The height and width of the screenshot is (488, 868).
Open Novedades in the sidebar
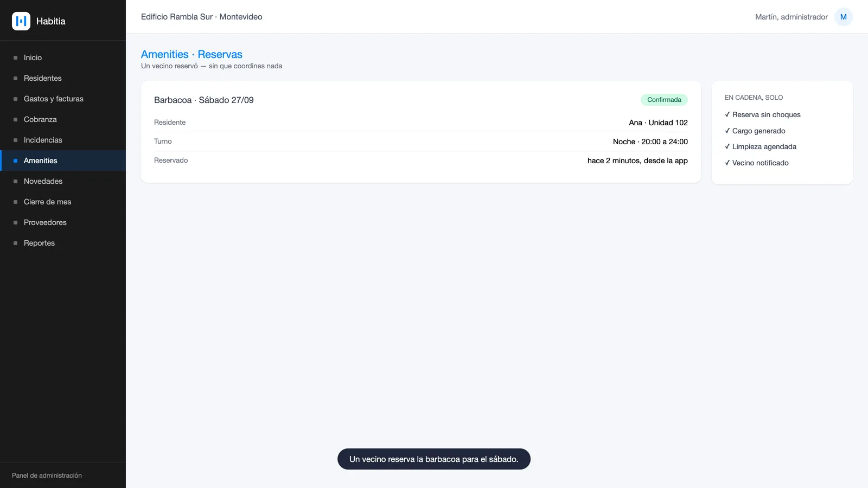(63, 181)
